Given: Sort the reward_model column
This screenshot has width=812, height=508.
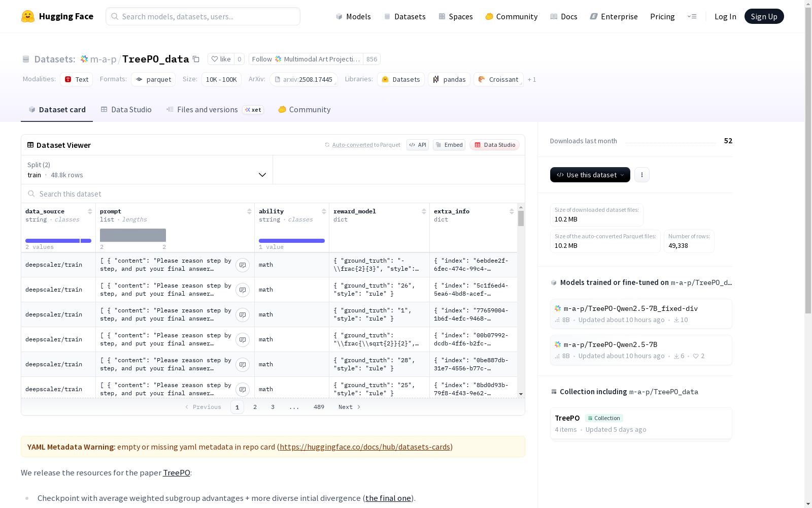Looking at the screenshot, I should (424, 211).
